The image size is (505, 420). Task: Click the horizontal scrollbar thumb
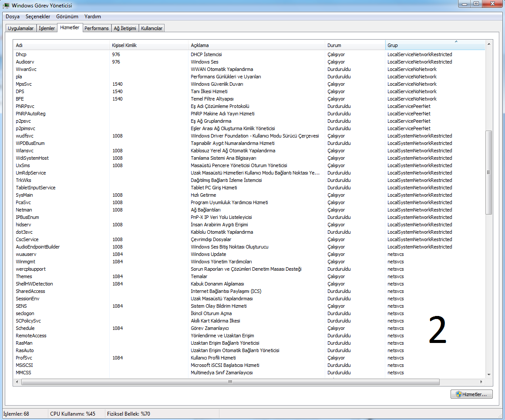(x=230, y=382)
